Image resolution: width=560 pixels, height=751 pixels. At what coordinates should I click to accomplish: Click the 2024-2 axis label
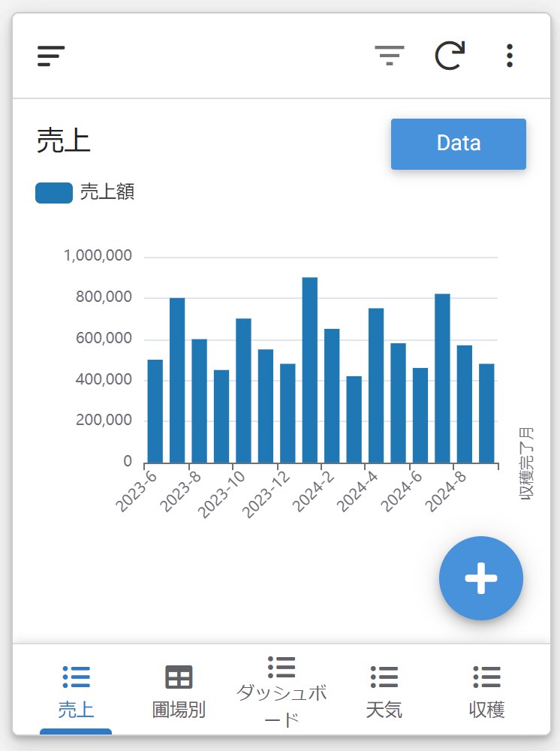(313, 491)
